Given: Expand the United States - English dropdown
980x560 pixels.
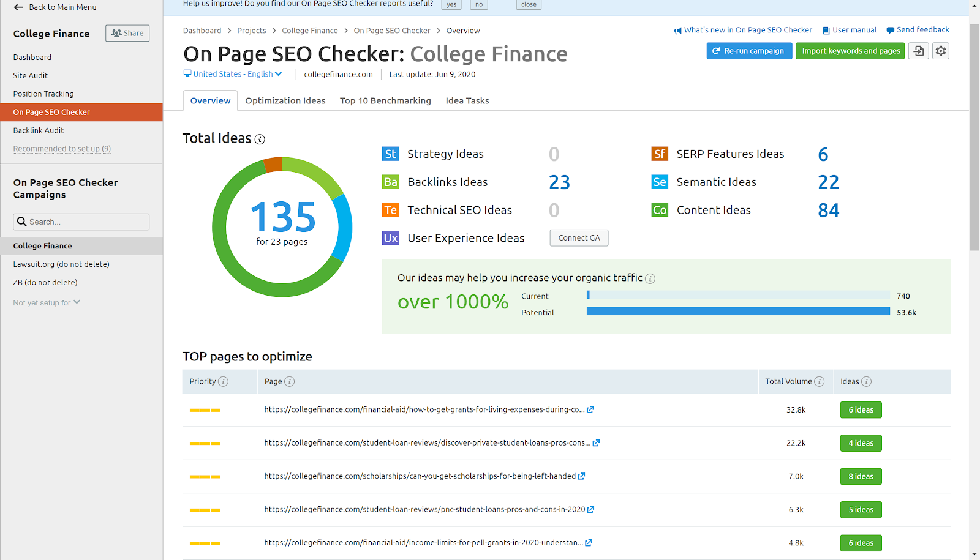Looking at the screenshot, I should (x=233, y=74).
